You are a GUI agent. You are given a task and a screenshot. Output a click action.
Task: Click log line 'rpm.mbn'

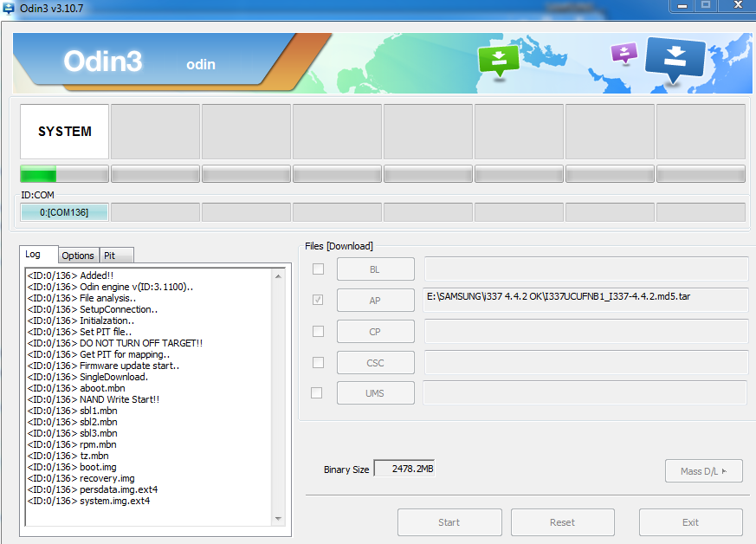72,444
